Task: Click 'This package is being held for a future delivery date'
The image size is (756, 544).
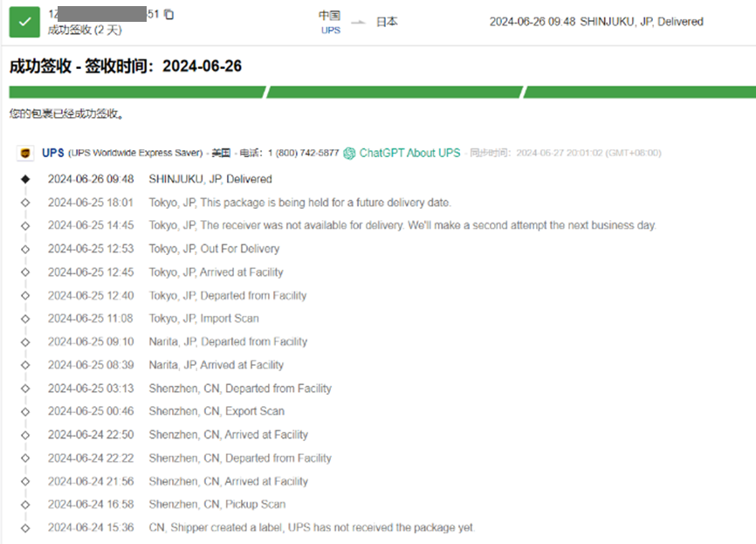Action: point(326,203)
